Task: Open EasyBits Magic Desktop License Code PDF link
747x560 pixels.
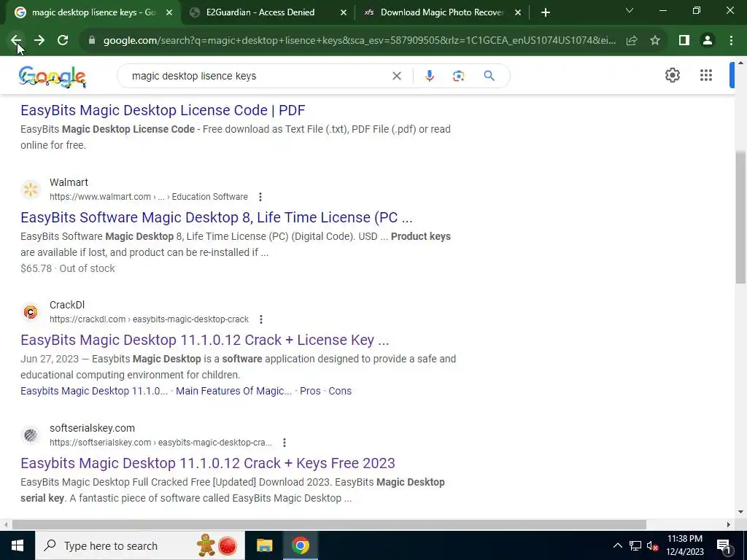Action: 163,110
